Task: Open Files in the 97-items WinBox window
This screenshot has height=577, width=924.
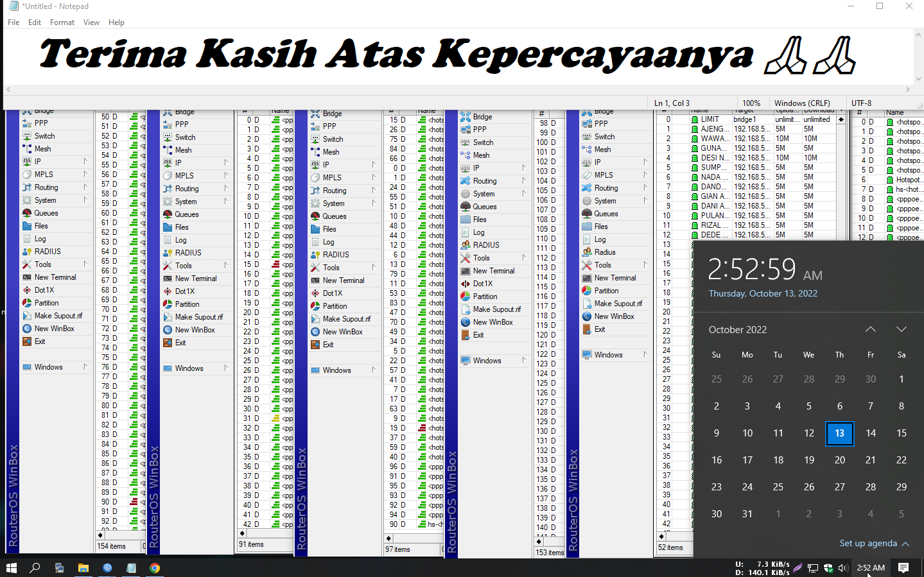Action: coord(329,229)
